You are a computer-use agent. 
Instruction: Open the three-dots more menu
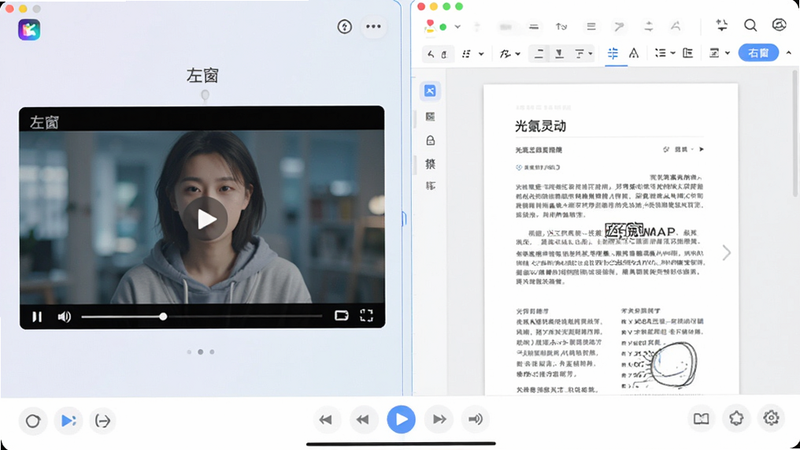click(373, 27)
